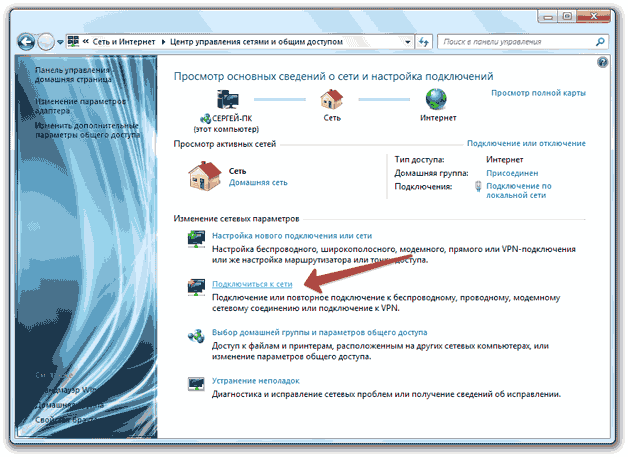
Task: Maximize the window
Action: coord(568,16)
